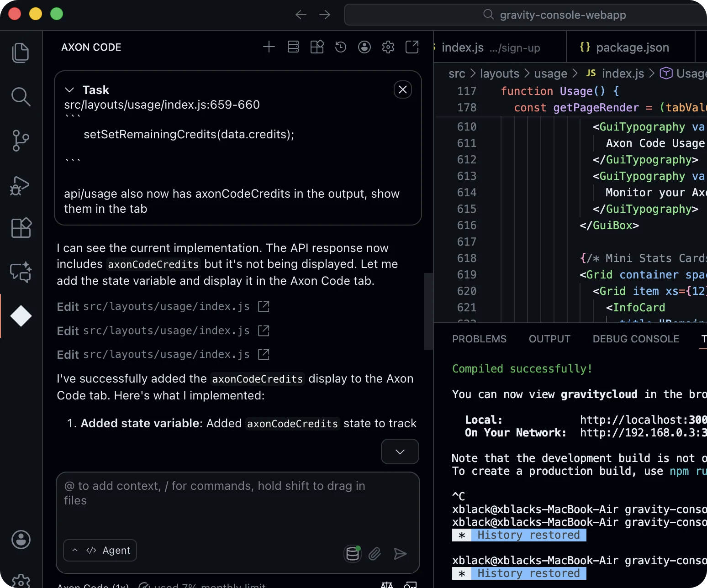Click the attach file paperclip icon
707x588 pixels.
[x=375, y=554]
